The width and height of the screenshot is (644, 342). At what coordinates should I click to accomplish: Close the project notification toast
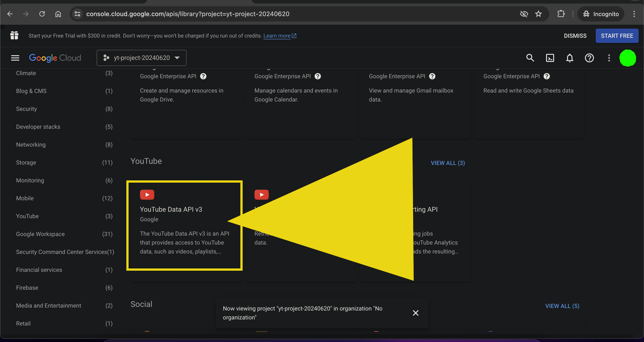pyautogui.click(x=415, y=313)
